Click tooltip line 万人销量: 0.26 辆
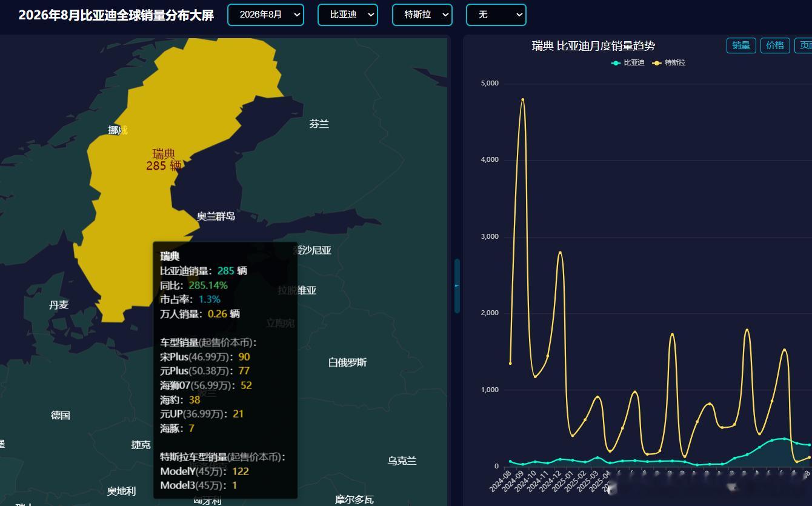This screenshot has height=506, width=812. point(200,314)
